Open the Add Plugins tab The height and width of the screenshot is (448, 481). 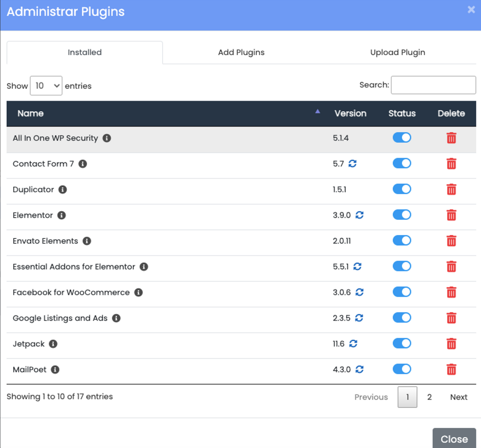tap(241, 52)
